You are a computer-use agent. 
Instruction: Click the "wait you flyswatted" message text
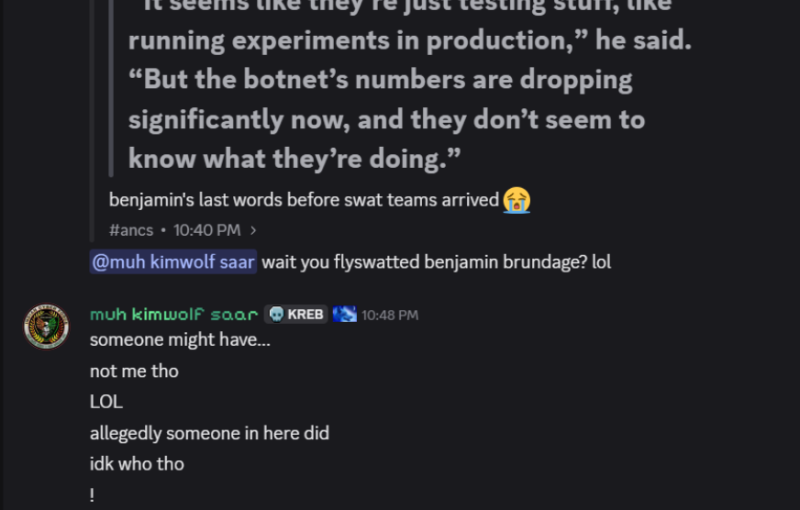coord(436,262)
